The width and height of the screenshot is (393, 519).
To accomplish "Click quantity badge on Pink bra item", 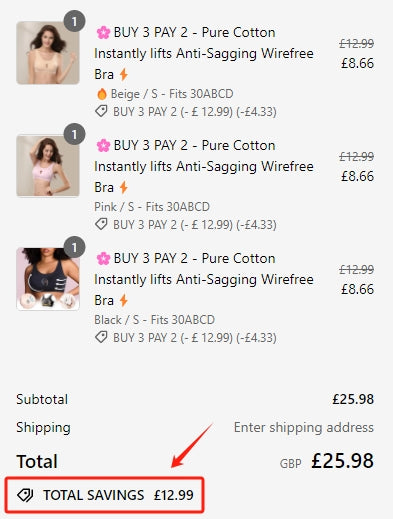I will coord(74,134).
